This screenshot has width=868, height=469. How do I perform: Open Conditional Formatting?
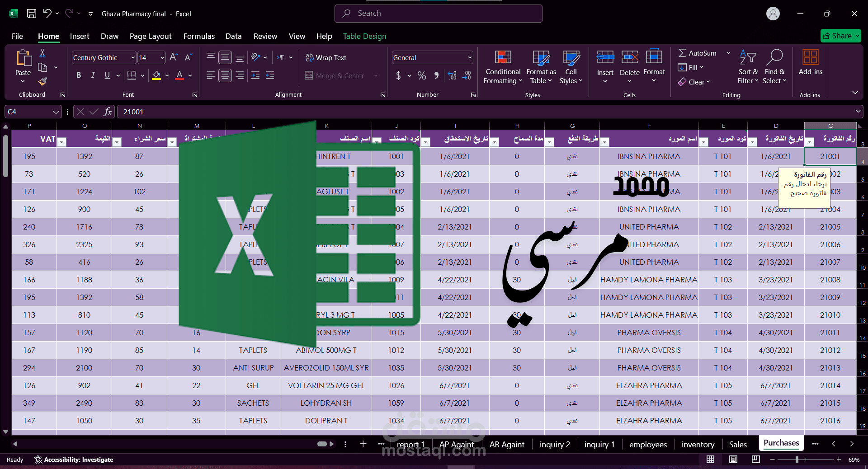(503, 67)
